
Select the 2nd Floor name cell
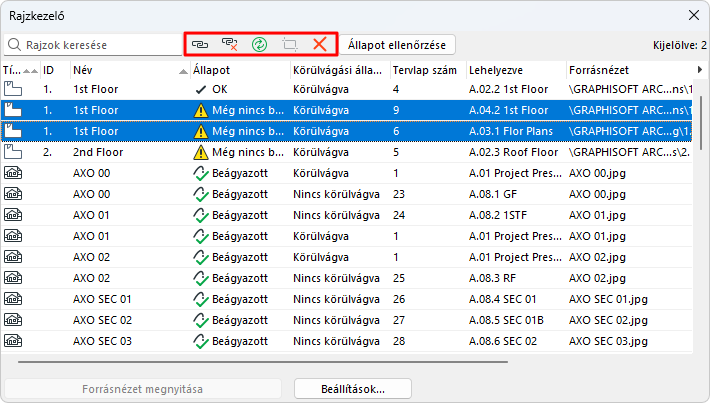click(x=98, y=152)
